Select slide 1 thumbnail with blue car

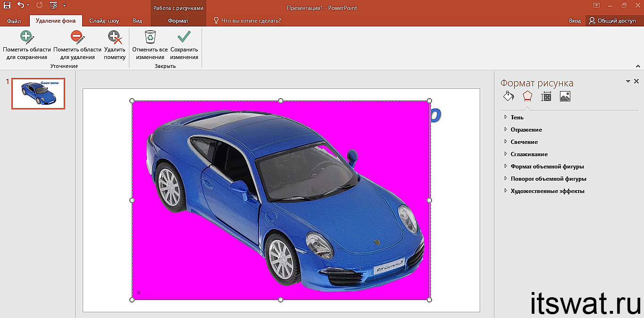pyautogui.click(x=38, y=93)
